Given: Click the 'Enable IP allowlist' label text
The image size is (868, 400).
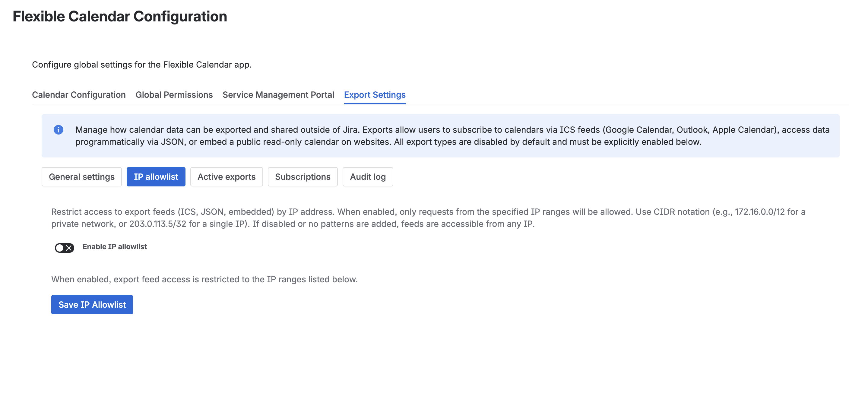Looking at the screenshot, I should (x=115, y=247).
